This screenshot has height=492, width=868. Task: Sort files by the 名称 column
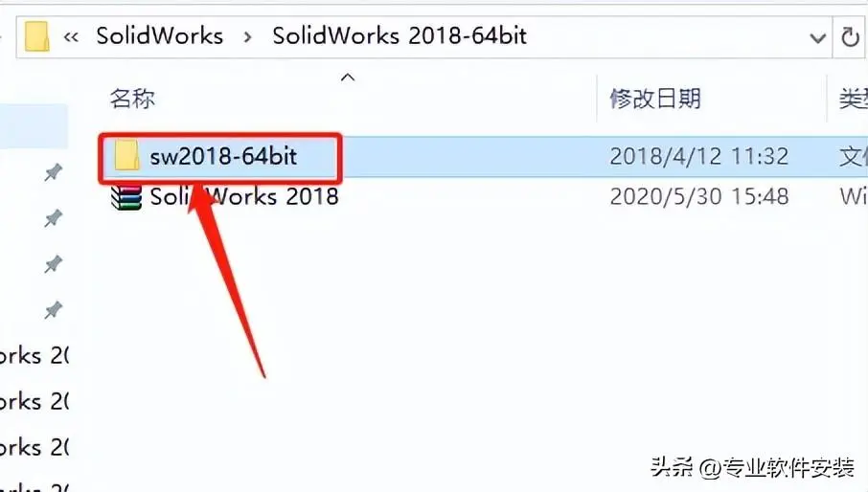click(132, 99)
